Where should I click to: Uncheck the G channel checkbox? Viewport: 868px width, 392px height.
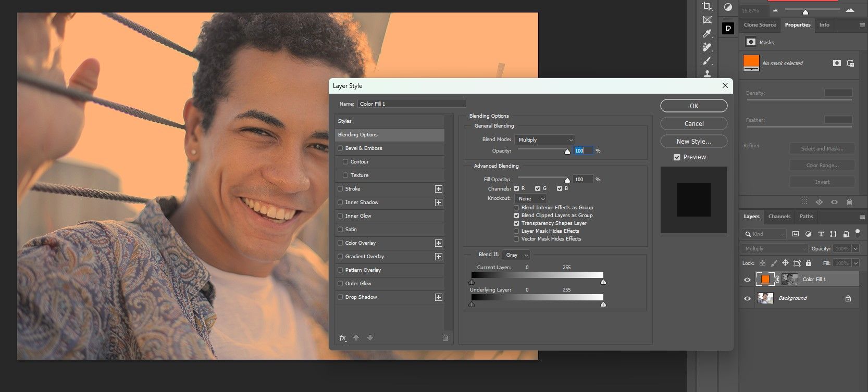538,188
